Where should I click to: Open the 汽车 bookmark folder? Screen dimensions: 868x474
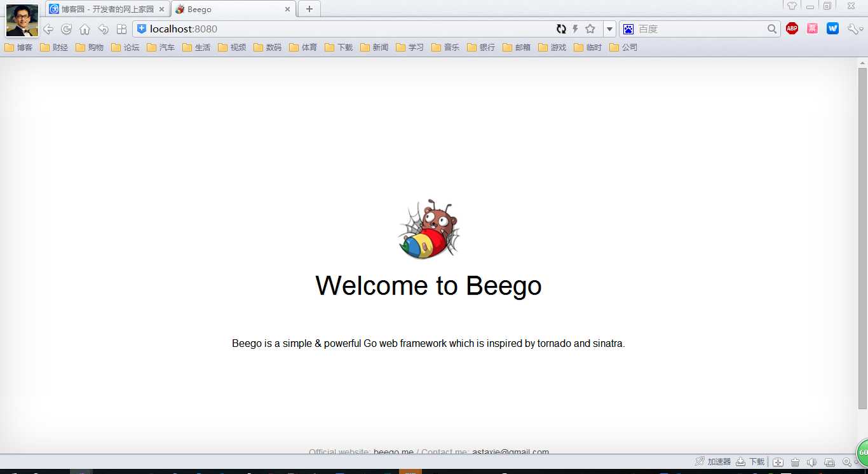[x=161, y=48]
